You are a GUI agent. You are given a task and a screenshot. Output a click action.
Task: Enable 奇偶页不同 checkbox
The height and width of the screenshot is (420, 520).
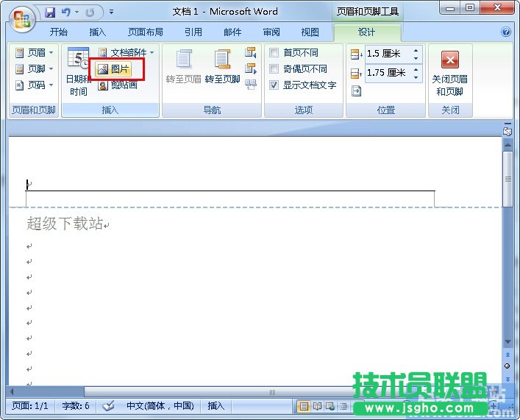[274, 69]
